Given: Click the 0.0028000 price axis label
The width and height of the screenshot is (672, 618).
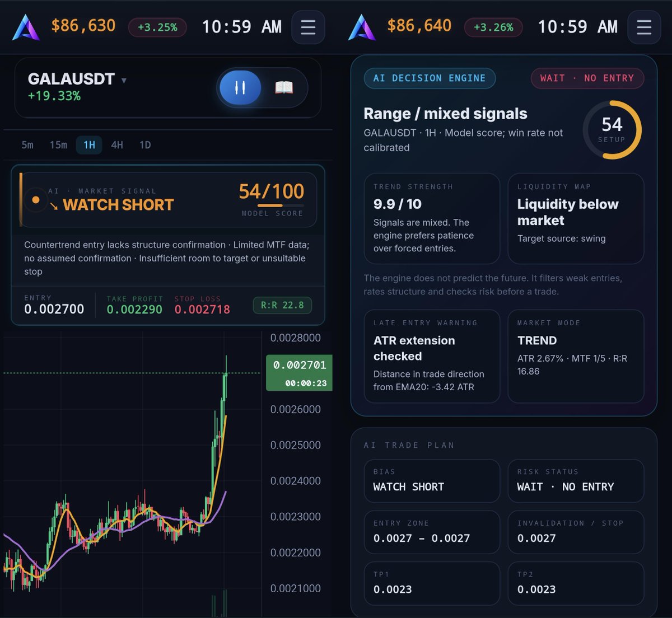Looking at the screenshot, I should coord(295,338).
